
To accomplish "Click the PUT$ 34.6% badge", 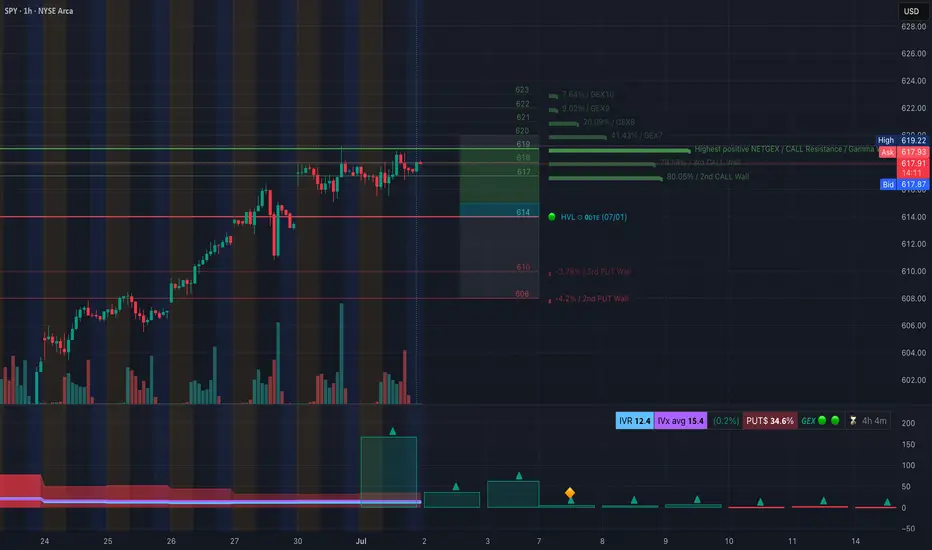I will click(770, 421).
